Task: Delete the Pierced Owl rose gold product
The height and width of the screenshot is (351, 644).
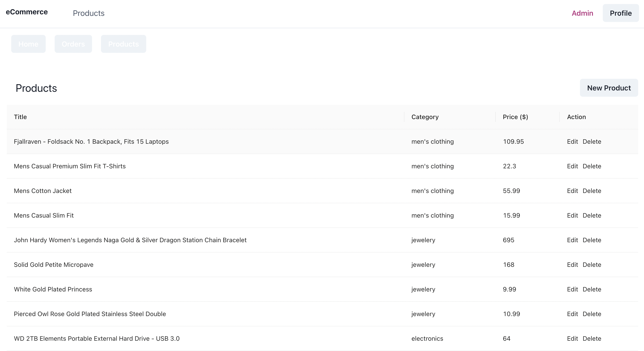Action: coord(592,314)
